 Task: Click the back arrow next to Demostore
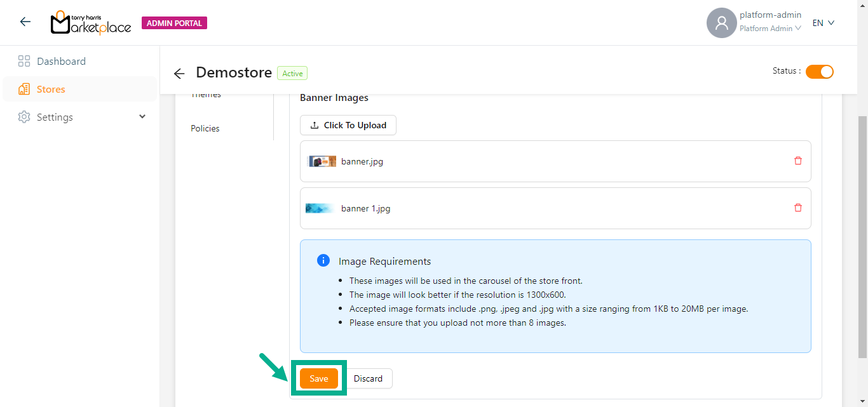pos(179,74)
